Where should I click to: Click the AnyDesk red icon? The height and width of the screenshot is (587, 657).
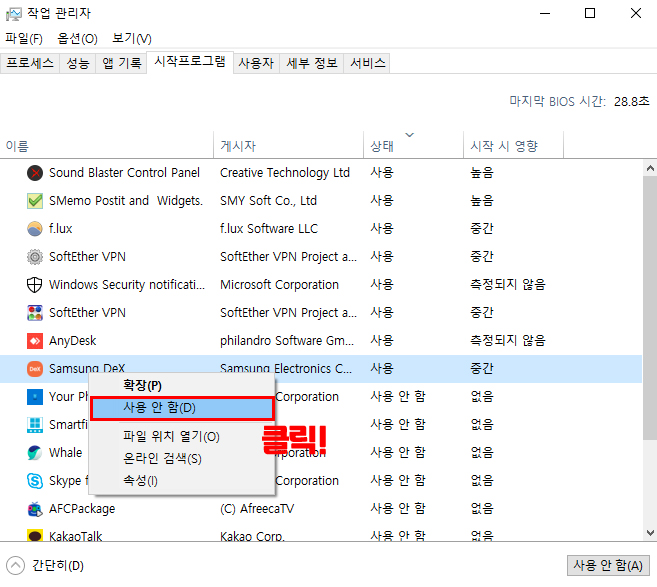(35, 341)
